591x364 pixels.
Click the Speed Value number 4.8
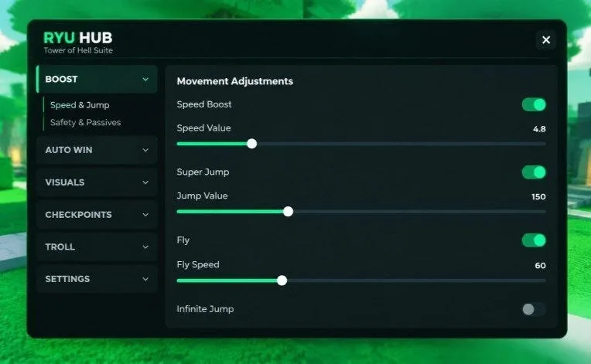pos(539,129)
